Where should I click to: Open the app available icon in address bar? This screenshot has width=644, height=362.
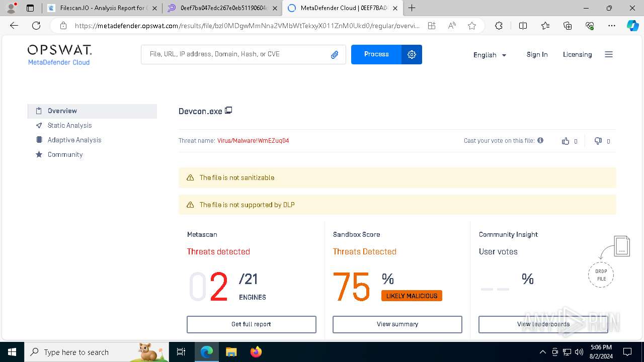(x=432, y=26)
